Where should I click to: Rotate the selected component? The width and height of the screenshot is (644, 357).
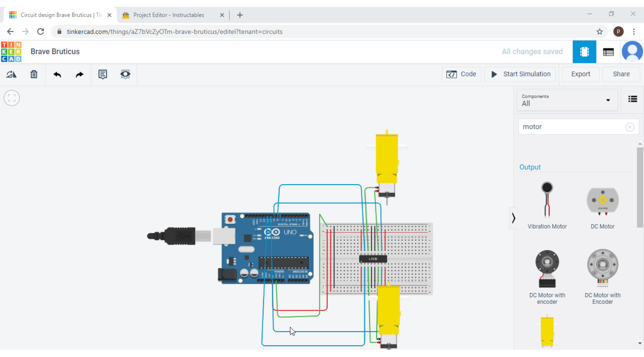click(x=11, y=74)
